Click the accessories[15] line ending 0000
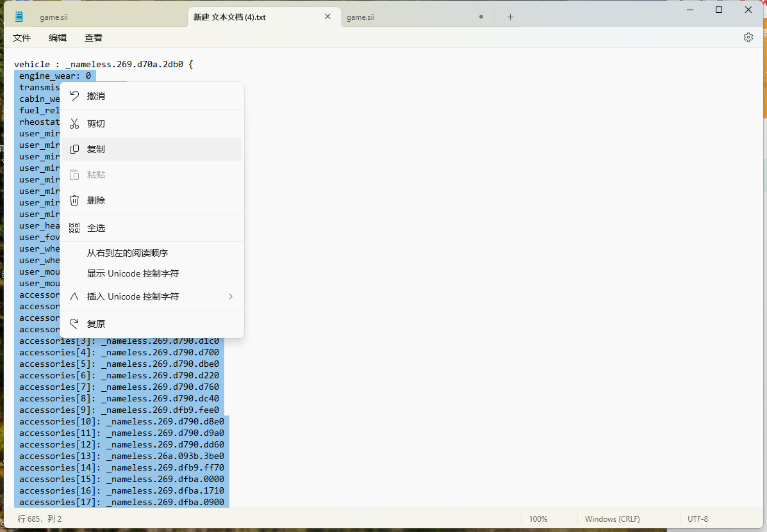Viewport: 767px width, 532px height. coord(122,479)
